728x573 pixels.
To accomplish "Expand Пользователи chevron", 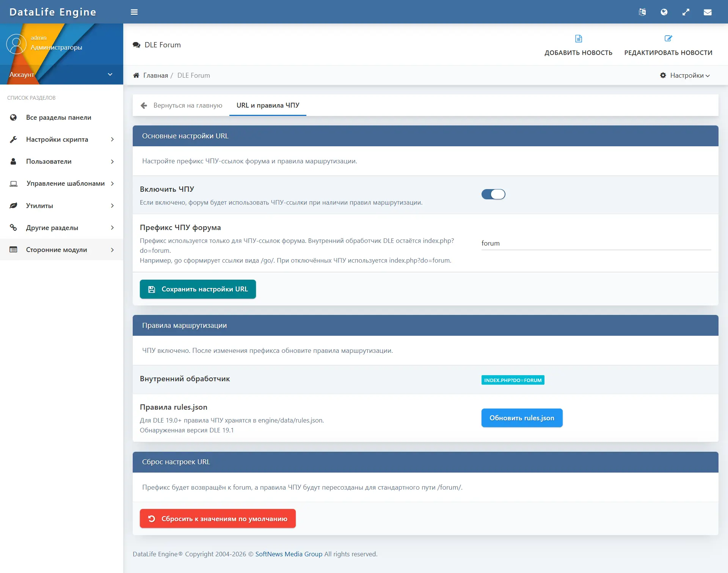I will click(112, 161).
